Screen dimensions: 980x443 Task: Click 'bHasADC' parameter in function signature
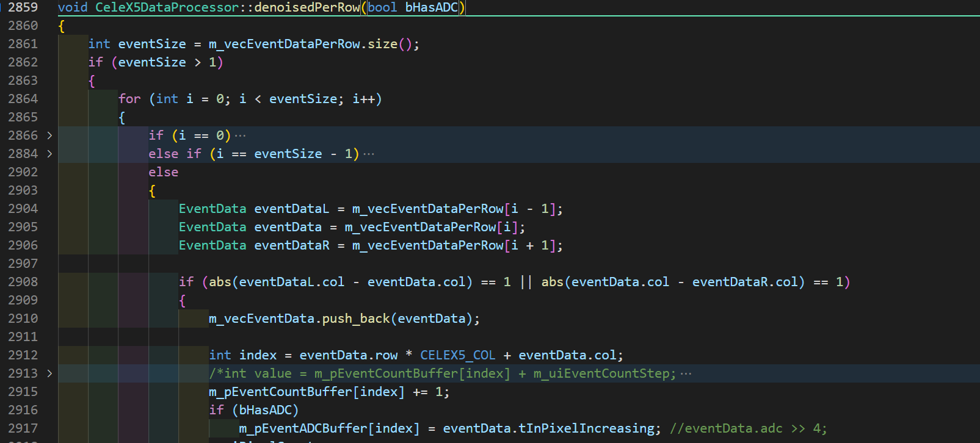(432, 7)
